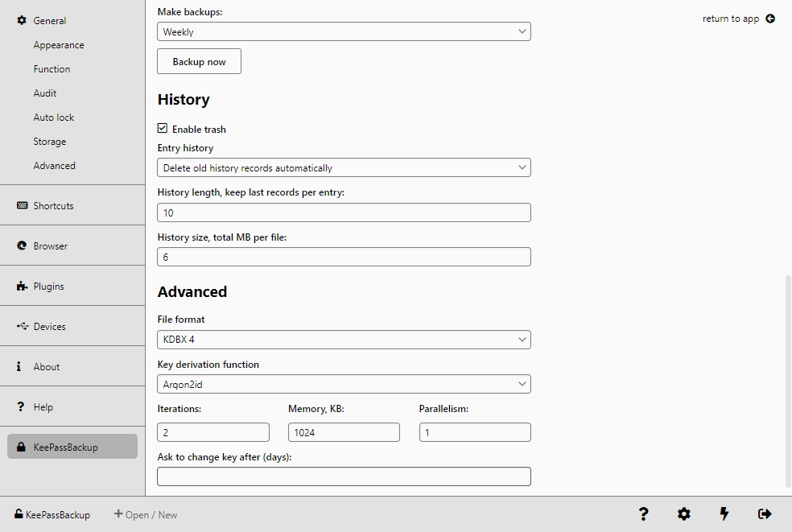Screen dimensions: 792x532
Task: Open settings via the bottom gear icon
Action: [x=683, y=514]
